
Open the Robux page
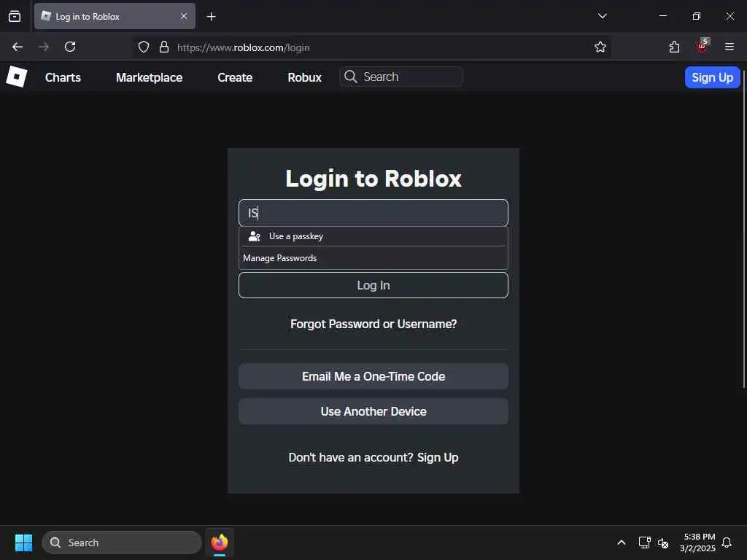pyautogui.click(x=304, y=77)
